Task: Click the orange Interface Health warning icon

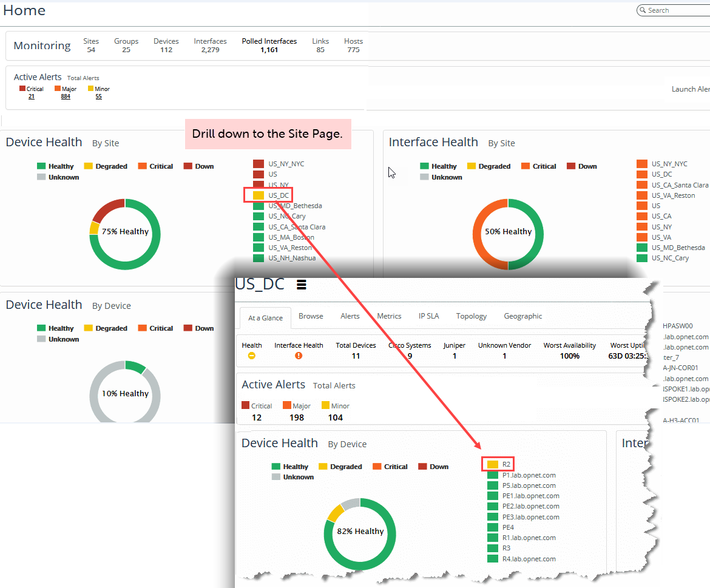Action: (x=299, y=356)
